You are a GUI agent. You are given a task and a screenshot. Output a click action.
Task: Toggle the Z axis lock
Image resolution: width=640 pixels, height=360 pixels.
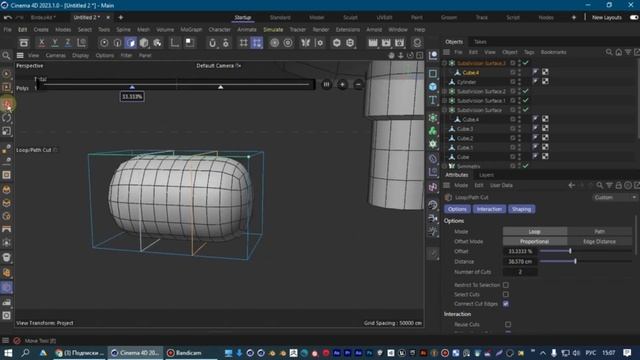coord(67,42)
